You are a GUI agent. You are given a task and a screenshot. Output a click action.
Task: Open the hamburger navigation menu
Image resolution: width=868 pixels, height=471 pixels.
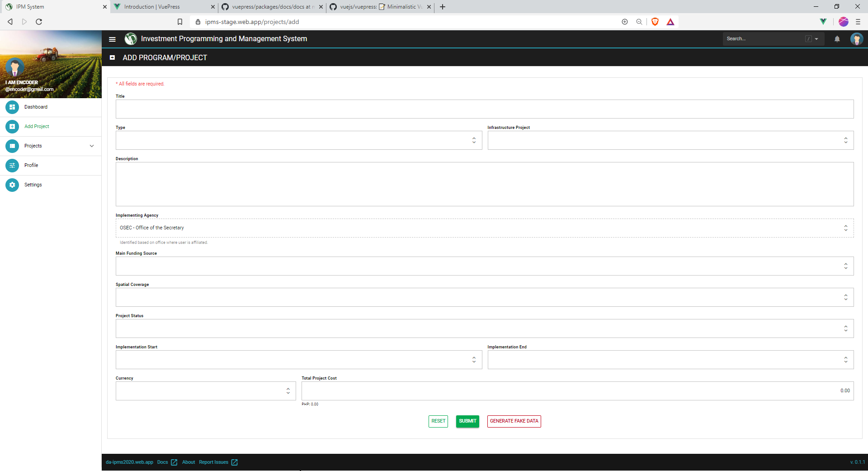(x=112, y=39)
